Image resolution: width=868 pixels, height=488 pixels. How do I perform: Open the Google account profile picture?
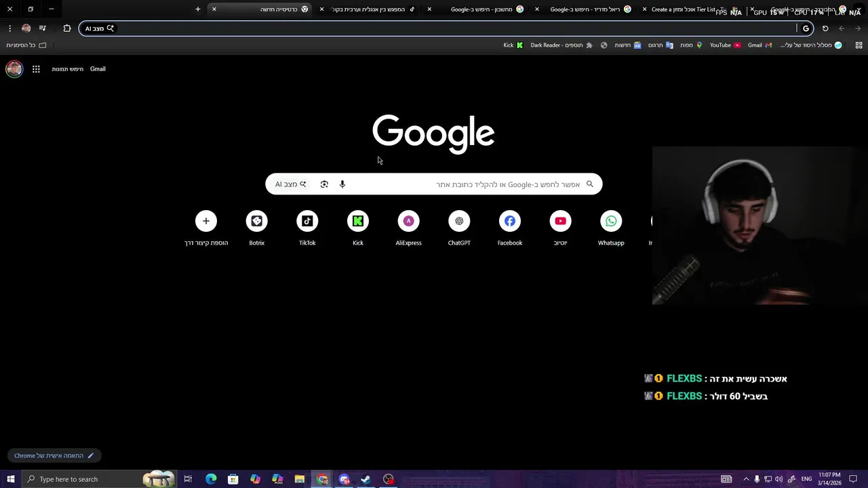pos(14,69)
